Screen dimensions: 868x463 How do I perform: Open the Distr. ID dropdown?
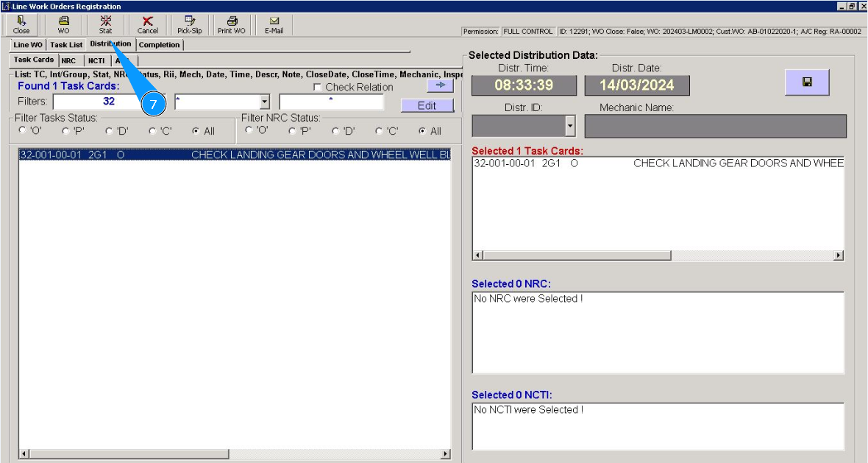pyautogui.click(x=570, y=127)
